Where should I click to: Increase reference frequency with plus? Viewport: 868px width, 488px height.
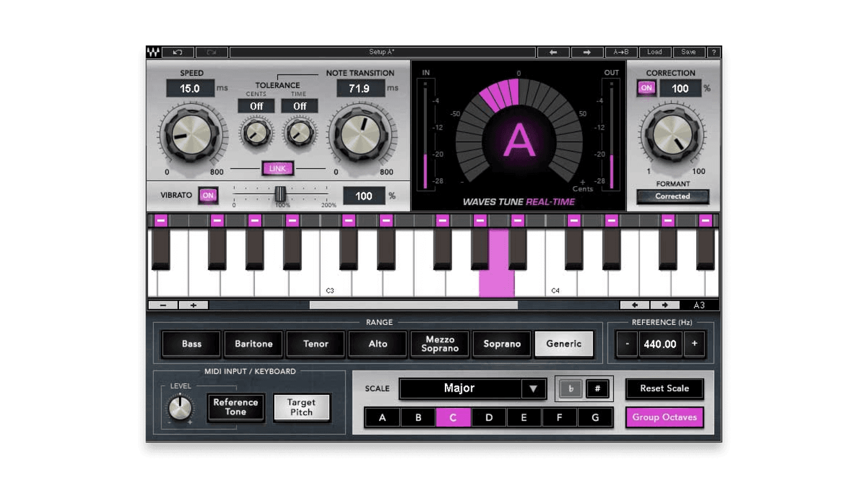click(x=694, y=344)
